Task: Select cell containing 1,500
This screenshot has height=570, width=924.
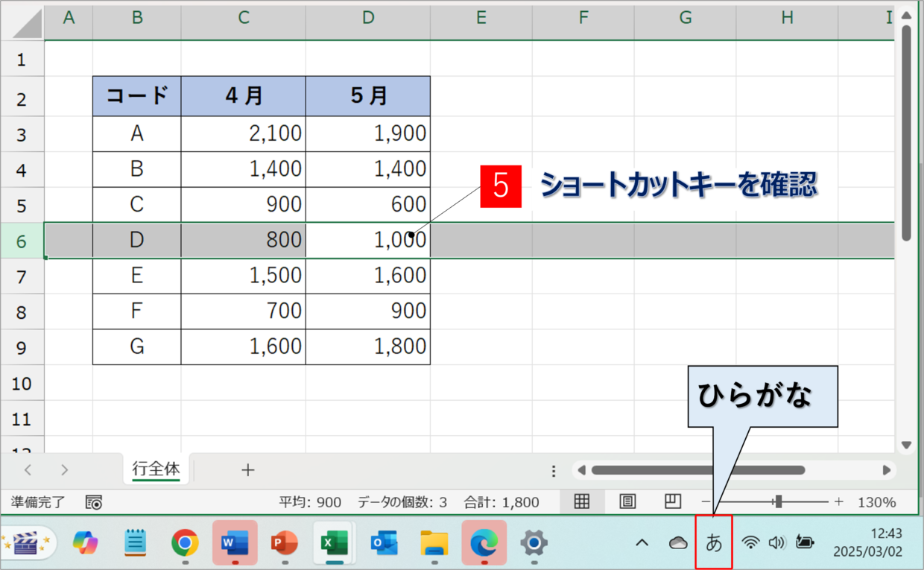Action: pyautogui.click(x=243, y=276)
